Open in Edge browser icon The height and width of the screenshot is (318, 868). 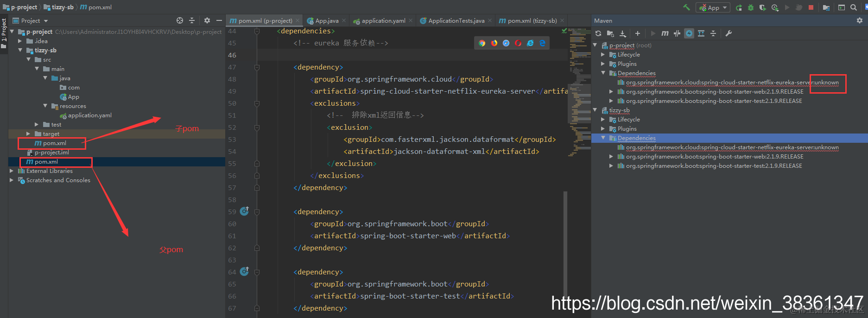pos(542,43)
